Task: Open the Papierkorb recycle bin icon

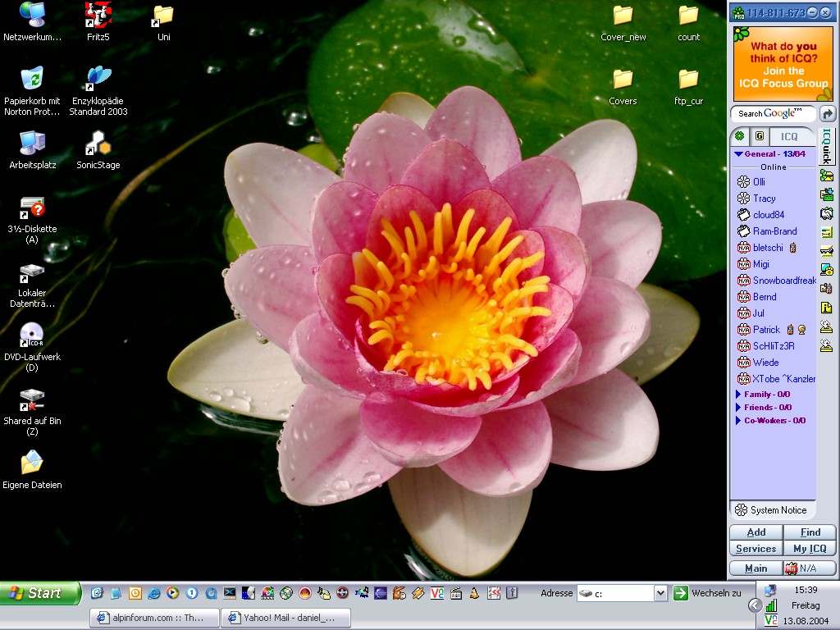Action: pos(32,80)
